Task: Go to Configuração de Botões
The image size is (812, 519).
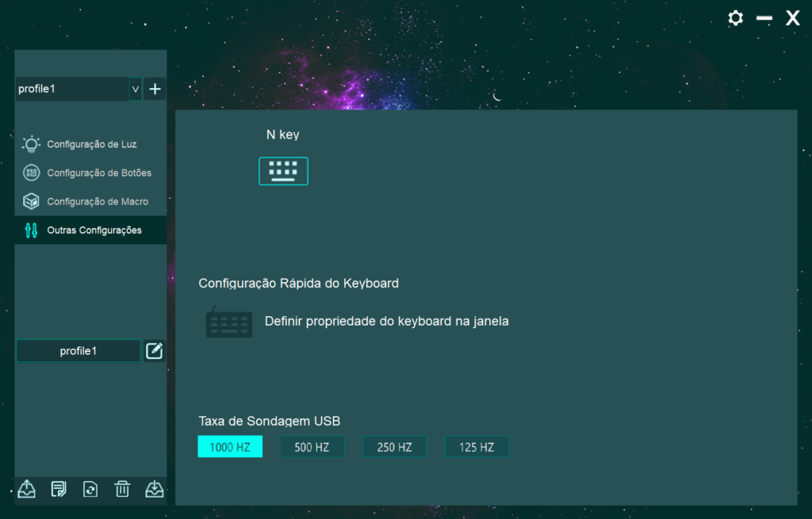Action: (98, 173)
